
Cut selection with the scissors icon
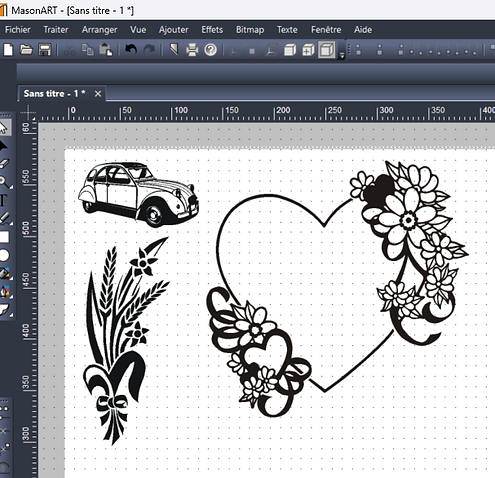click(70, 50)
